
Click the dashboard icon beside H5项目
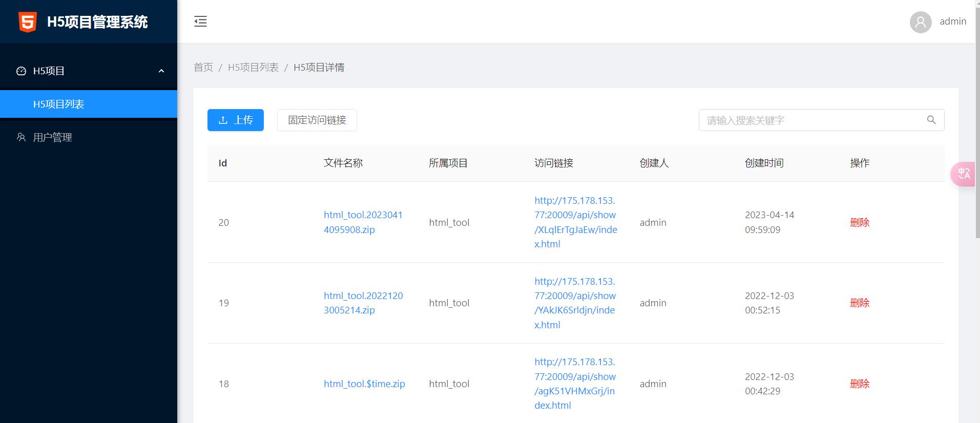click(21, 71)
